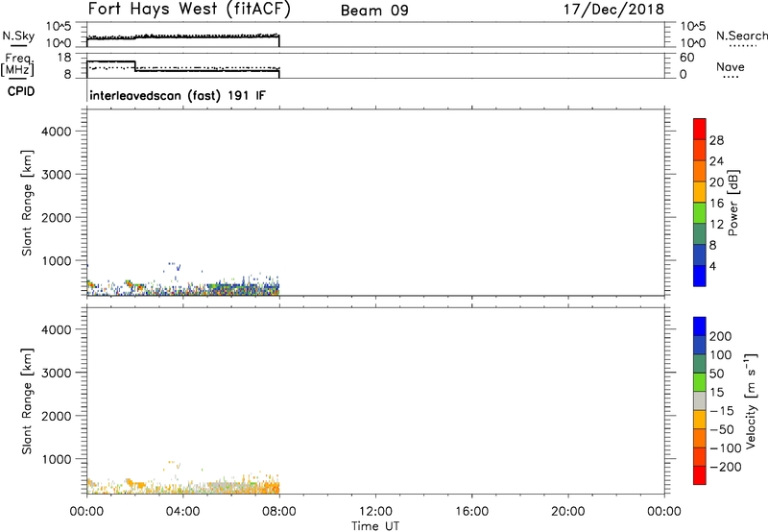The height and width of the screenshot is (532, 768).
Task: Click the red segment of the Power colorbar
Action: tap(700, 128)
